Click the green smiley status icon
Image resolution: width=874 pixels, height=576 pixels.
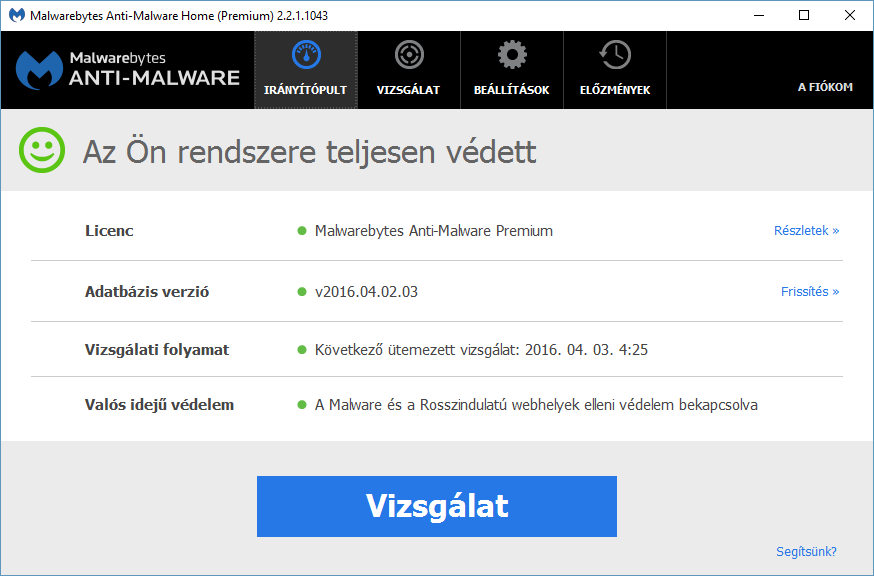coord(42,150)
